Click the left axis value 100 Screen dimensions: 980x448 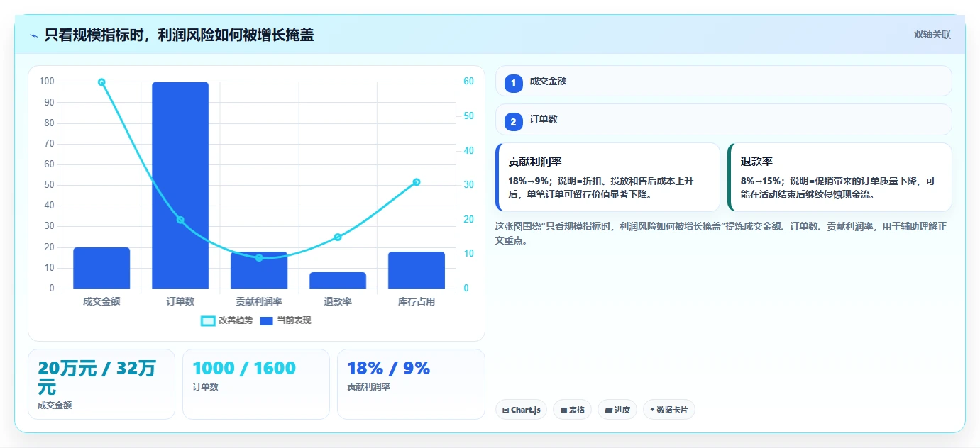pos(47,82)
